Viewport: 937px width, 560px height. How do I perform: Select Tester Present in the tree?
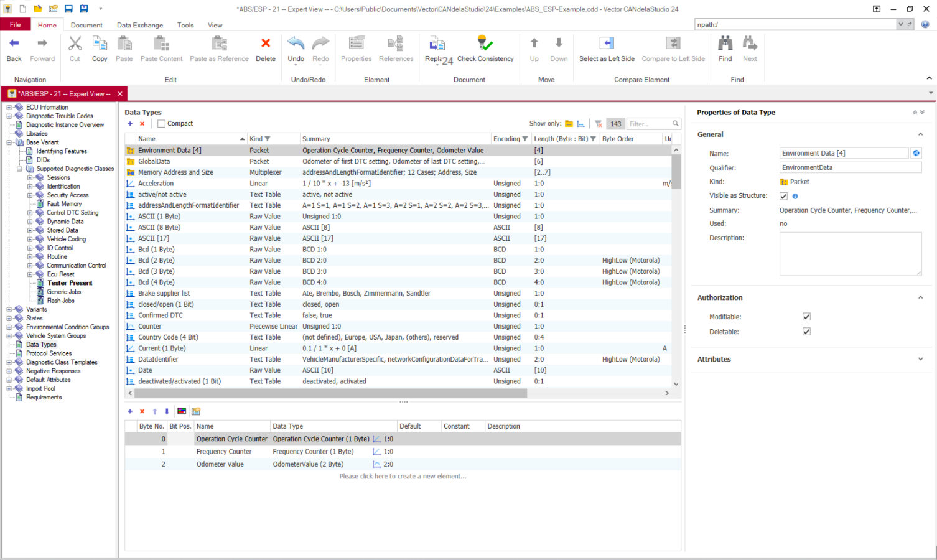coord(70,283)
